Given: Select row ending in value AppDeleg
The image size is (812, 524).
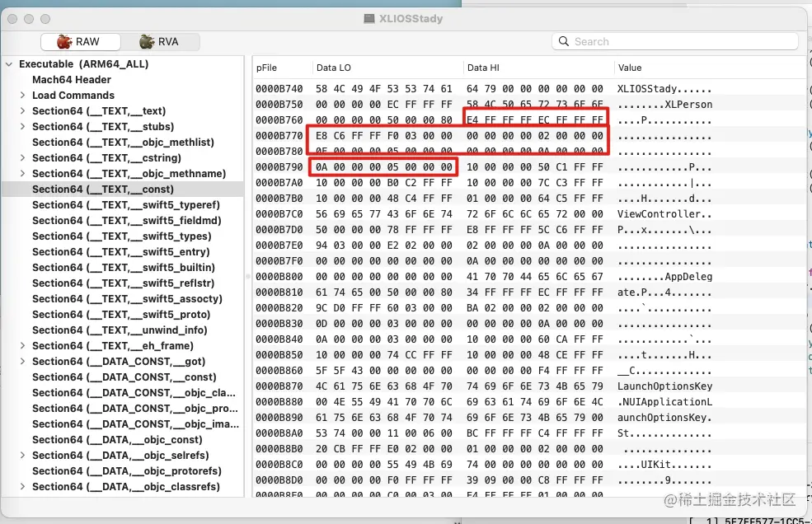Looking at the screenshot, I should [528, 277].
